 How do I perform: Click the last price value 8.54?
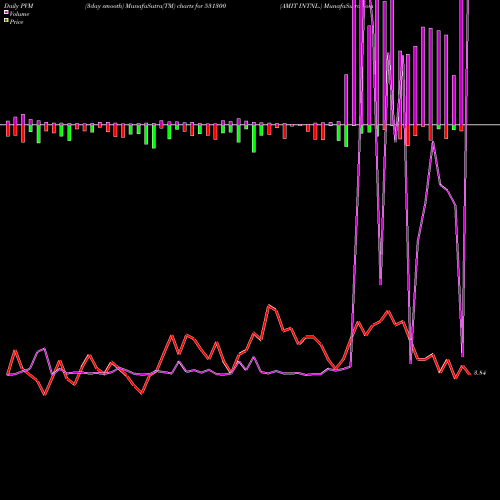pyautogui.click(x=480, y=373)
